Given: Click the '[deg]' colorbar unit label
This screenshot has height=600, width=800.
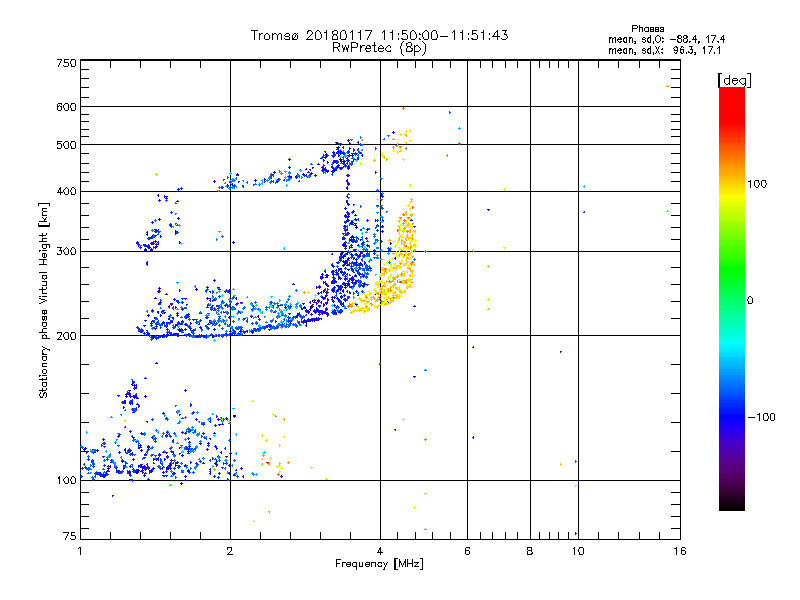Looking at the screenshot, I should [734, 80].
